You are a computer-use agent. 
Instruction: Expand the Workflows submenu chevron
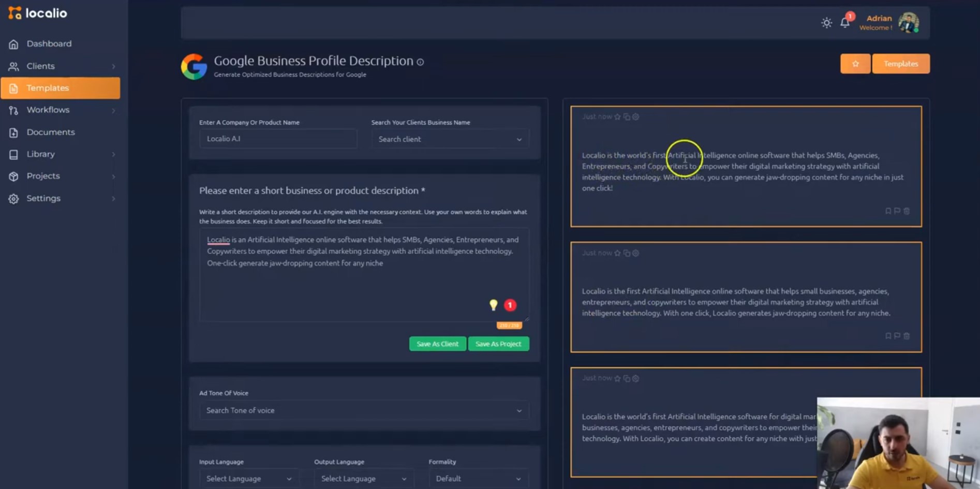[x=113, y=111]
